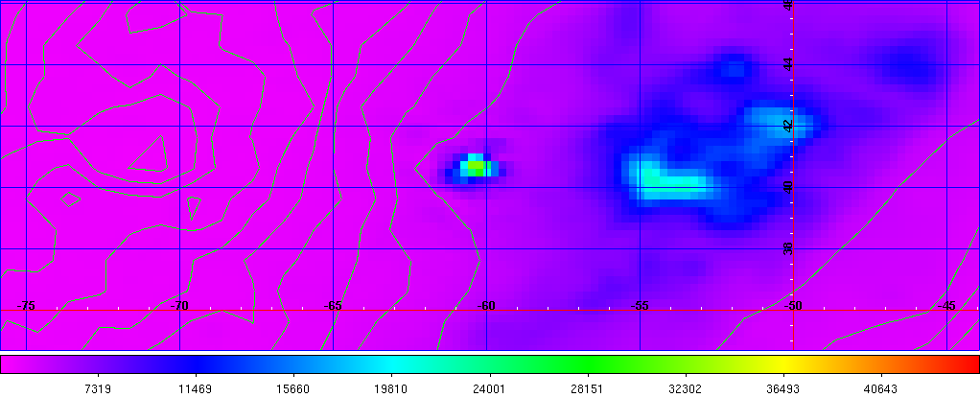Image resolution: width=980 pixels, height=398 pixels.
Task: Pick the magenta start of the color bar
Action: tap(10, 364)
